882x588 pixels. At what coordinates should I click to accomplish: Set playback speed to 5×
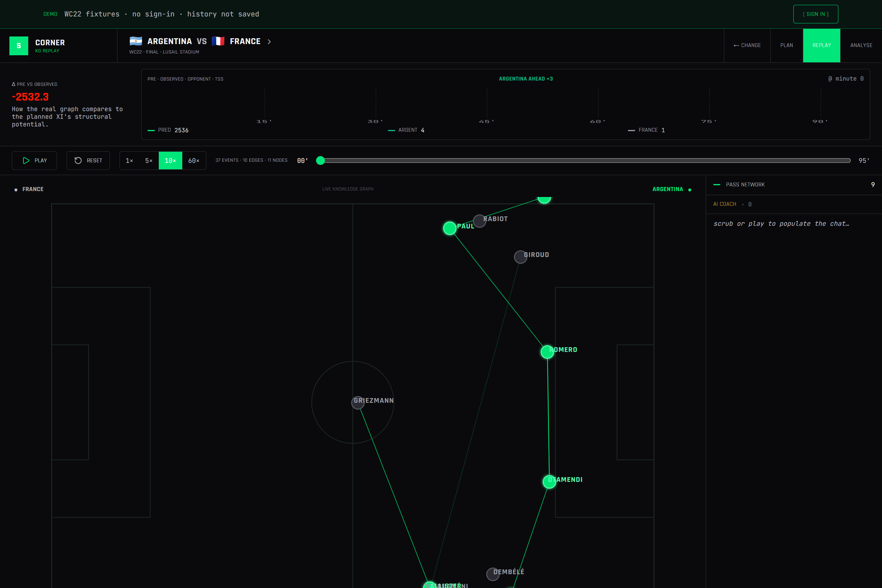coord(149,161)
